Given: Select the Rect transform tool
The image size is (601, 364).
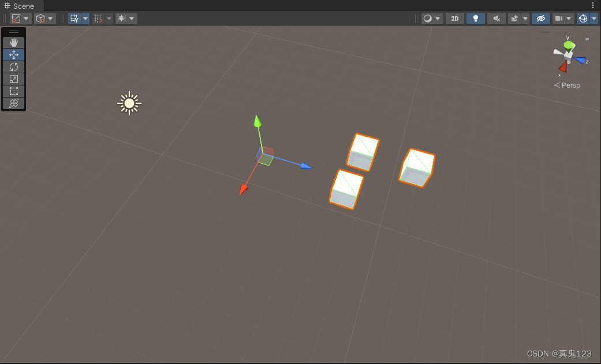Looking at the screenshot, I should pos(14,91).
